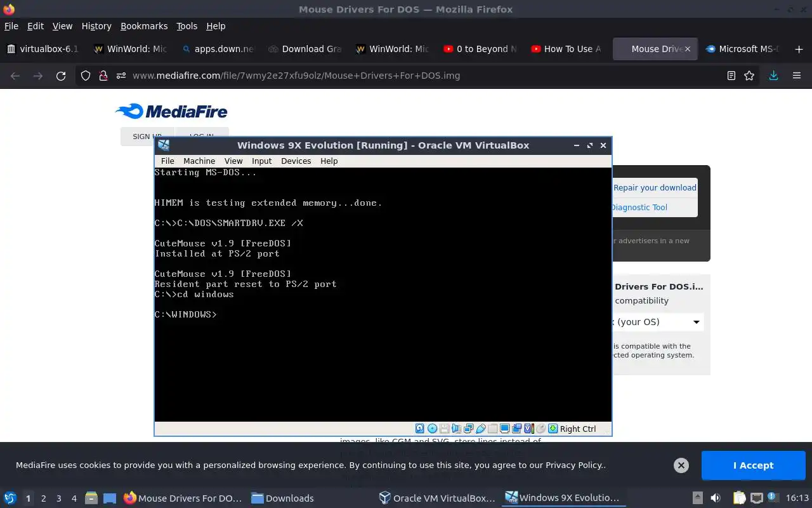This screenshot has width=812, height=508.
Task: Open the VirtualBox Help menu
Action: tap(329, 161)
